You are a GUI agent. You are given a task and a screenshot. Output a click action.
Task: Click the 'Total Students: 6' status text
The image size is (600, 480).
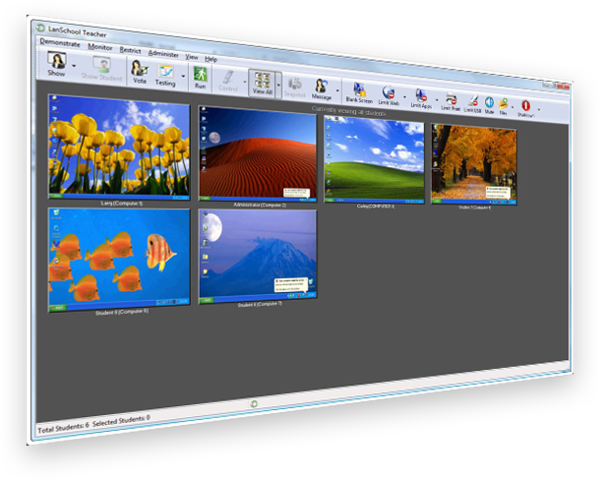pos(64,428)
